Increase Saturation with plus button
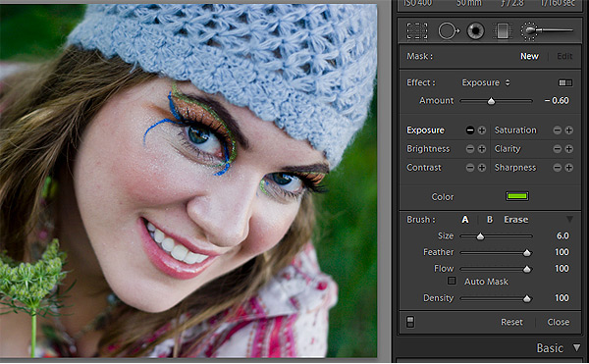Image resolution: width=589 pixels, height=364 pixels. pyautogui.click(x=568, y=130)
